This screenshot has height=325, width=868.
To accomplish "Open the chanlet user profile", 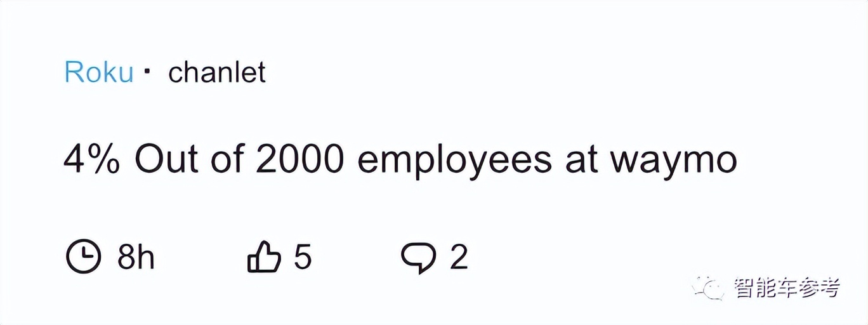I will [x=216, y=72].
